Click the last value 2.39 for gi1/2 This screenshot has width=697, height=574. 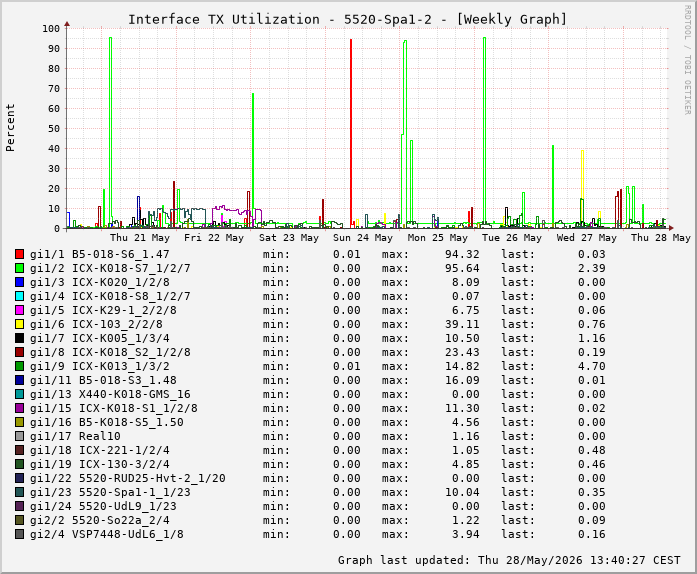pyautogui.click(x=592, y=268)
